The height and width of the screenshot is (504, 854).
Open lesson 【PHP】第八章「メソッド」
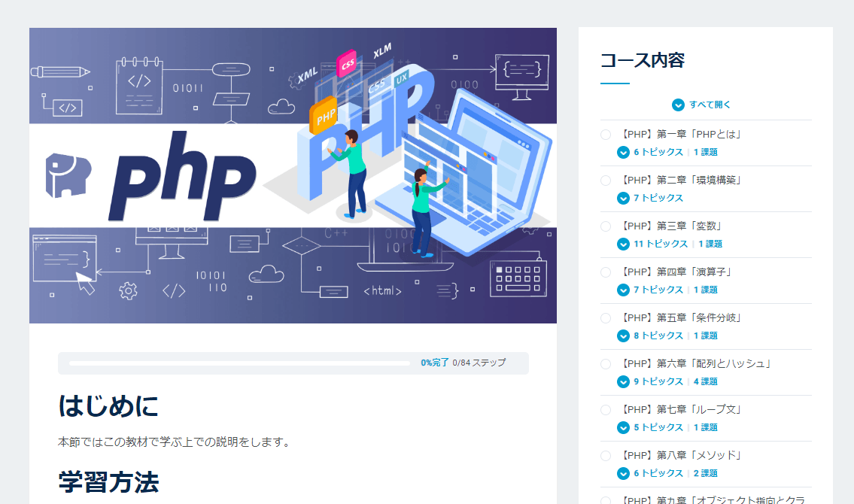681,455
